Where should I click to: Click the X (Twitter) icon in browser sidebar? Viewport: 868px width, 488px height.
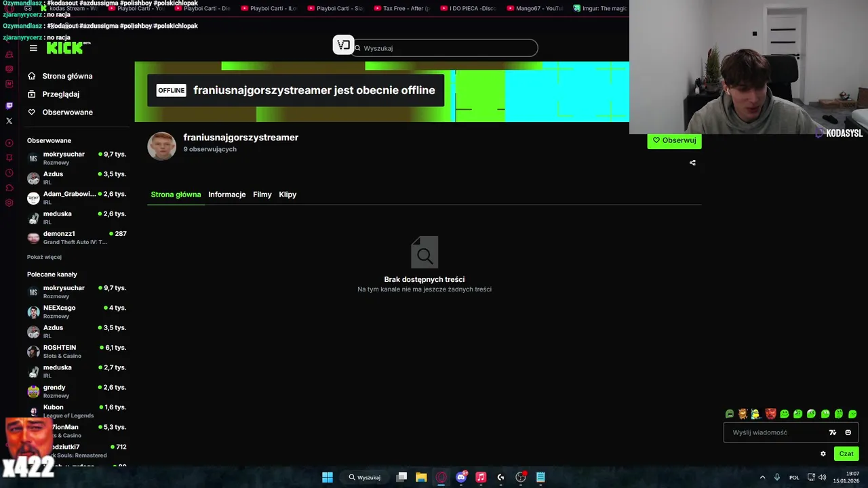click(9, 121)
